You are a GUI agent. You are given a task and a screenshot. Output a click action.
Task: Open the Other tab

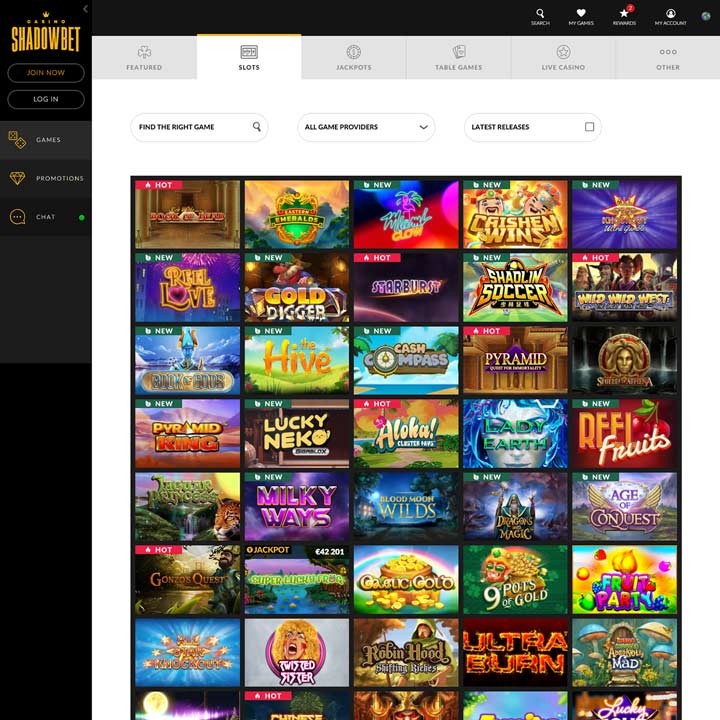pos(668,57)
